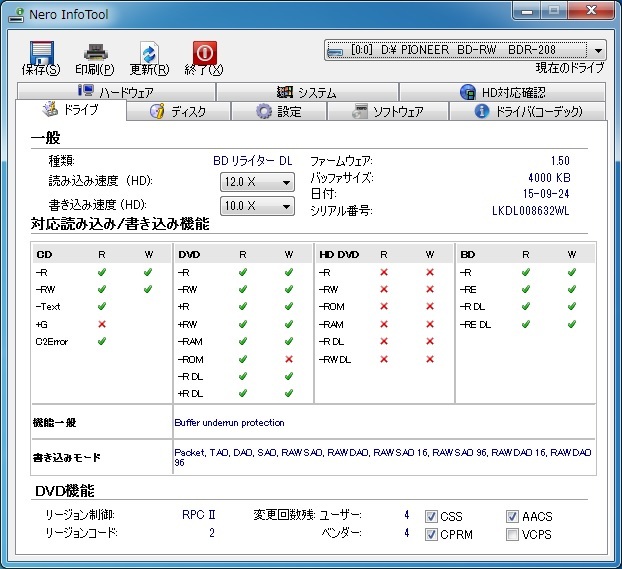The height and width of the screenshot is (569, 622).
Task: Switch to the Hardware tab
Action: pyautogui.click(x=116, y=92)
